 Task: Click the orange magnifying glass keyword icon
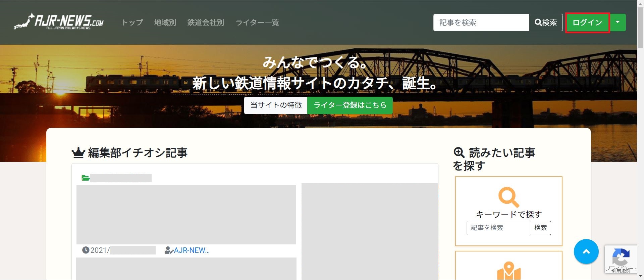pyautogui.click(x=508, y=197)
